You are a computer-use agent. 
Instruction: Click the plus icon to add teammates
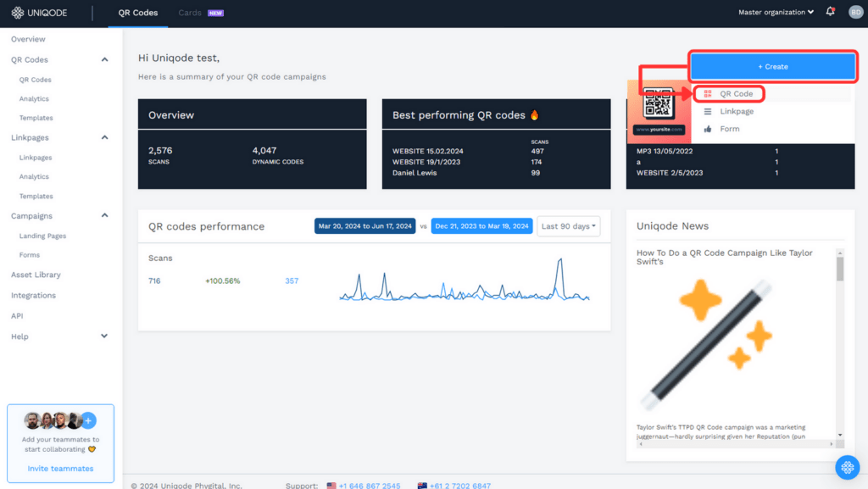point(89,420)
